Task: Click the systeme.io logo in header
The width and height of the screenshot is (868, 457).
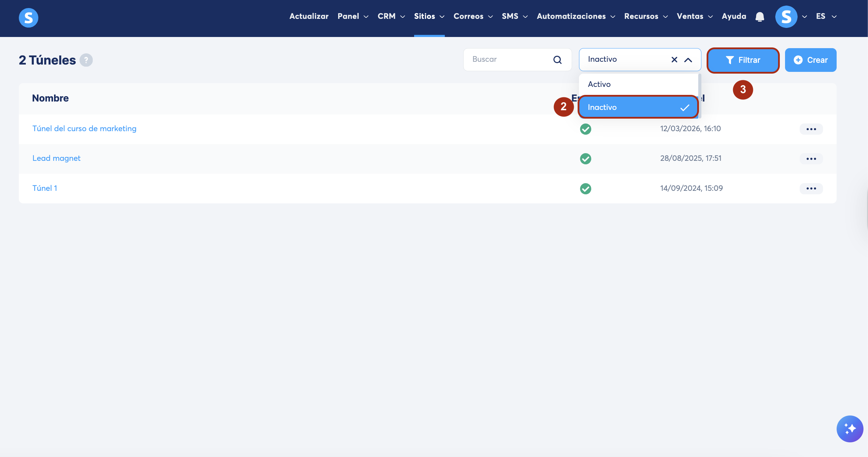Action: tap(28, 17)
